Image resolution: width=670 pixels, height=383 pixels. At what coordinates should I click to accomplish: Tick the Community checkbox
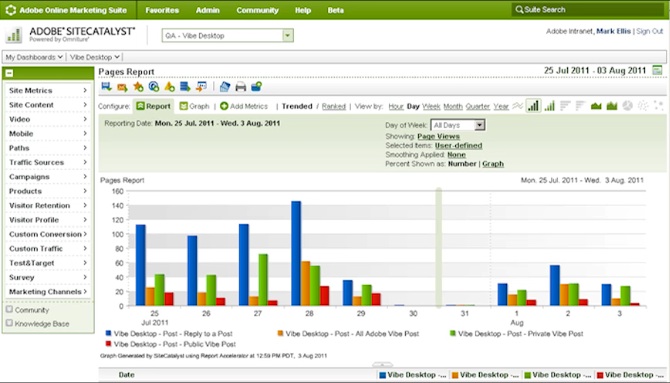9,309
